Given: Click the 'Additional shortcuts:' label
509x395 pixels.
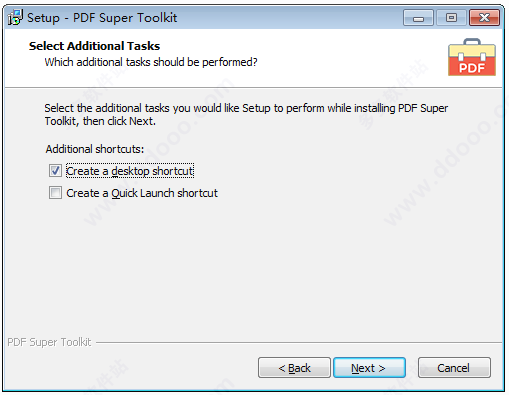Looking at the screenshot, I should pos(95,149).
